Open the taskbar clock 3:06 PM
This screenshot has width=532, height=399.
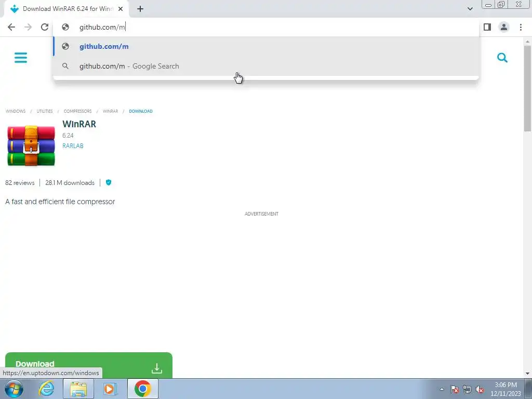(x=506, y=389)
